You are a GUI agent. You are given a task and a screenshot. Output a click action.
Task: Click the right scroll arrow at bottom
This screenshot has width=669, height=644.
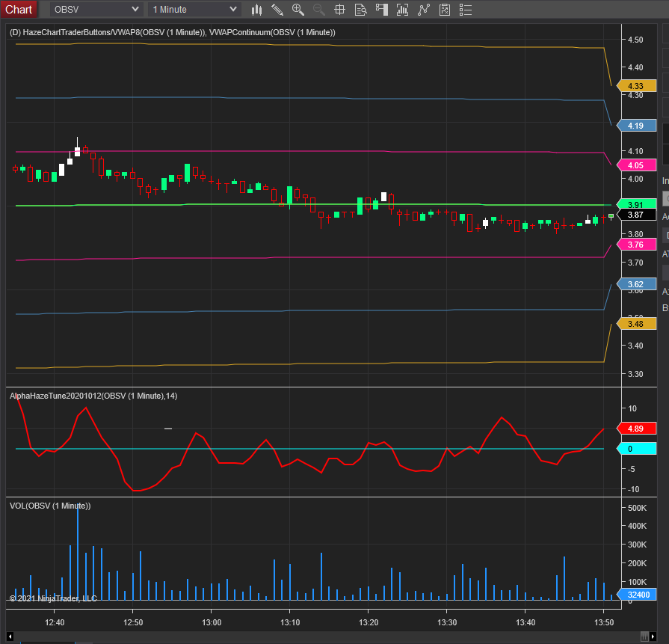[x=653, y=637]
